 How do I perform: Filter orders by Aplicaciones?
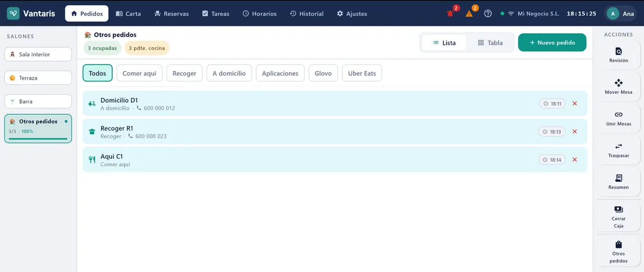tap(280, 73)
